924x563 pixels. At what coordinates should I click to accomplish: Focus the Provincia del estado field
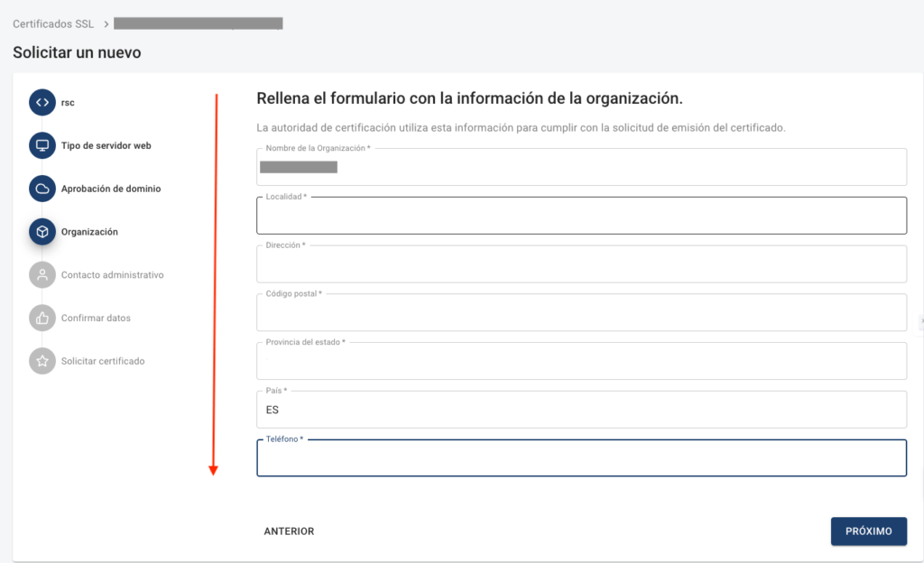[582, 361]
